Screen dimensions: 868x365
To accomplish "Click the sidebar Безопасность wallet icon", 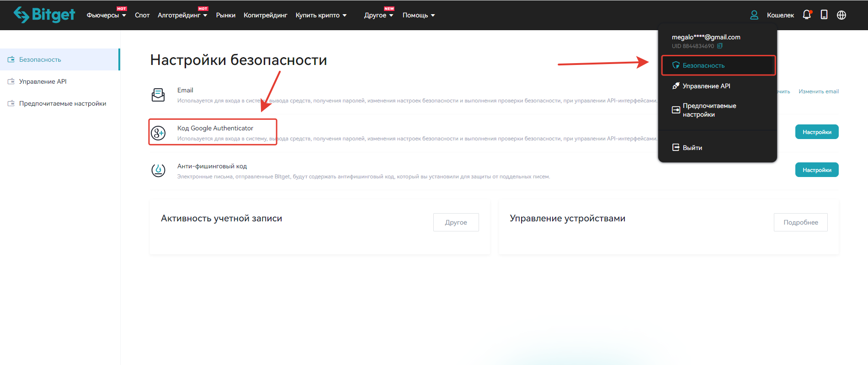I will pos(11,59).
